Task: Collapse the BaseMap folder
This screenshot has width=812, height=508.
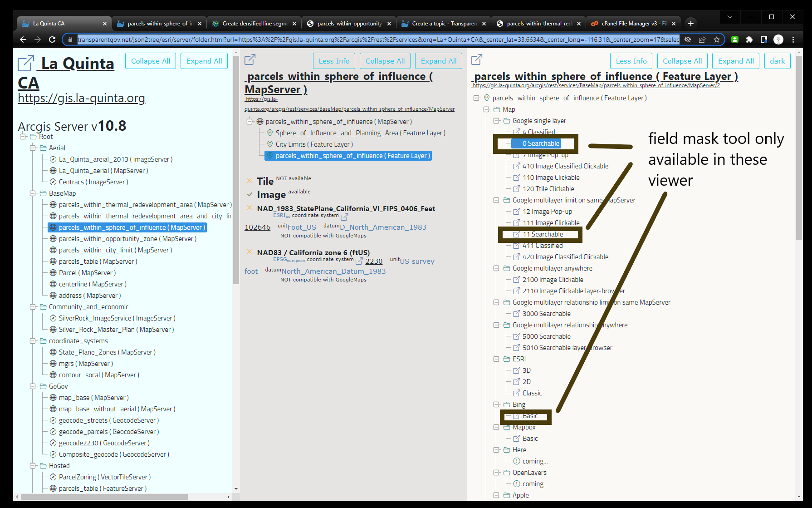Action: click(x=32, y=193)
